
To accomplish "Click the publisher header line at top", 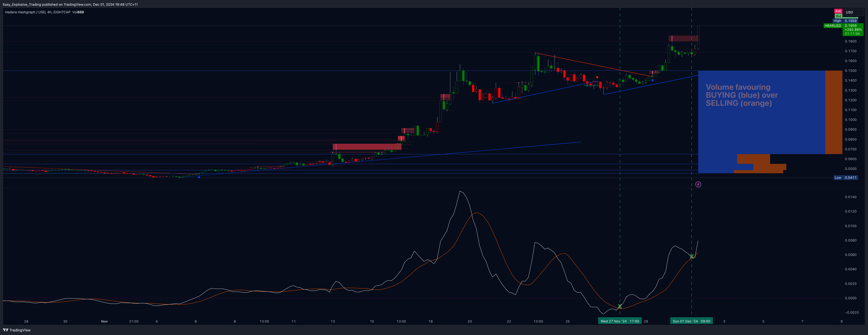I will 70,4.
